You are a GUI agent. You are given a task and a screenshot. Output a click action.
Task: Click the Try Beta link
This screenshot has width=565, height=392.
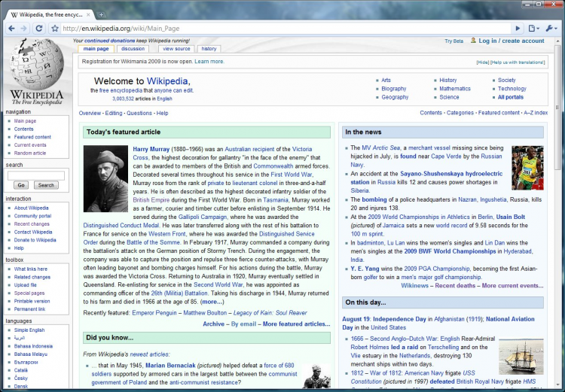coord(454,41)
